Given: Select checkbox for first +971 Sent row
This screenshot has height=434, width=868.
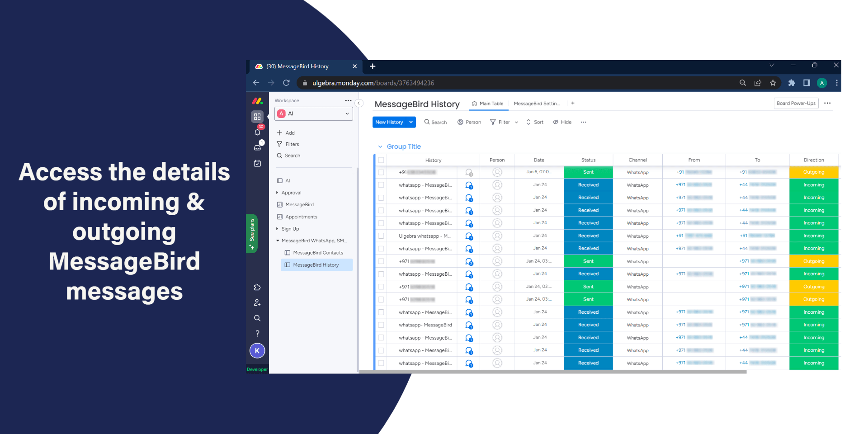Looking at the screenshot, I should tap(381, 261).
